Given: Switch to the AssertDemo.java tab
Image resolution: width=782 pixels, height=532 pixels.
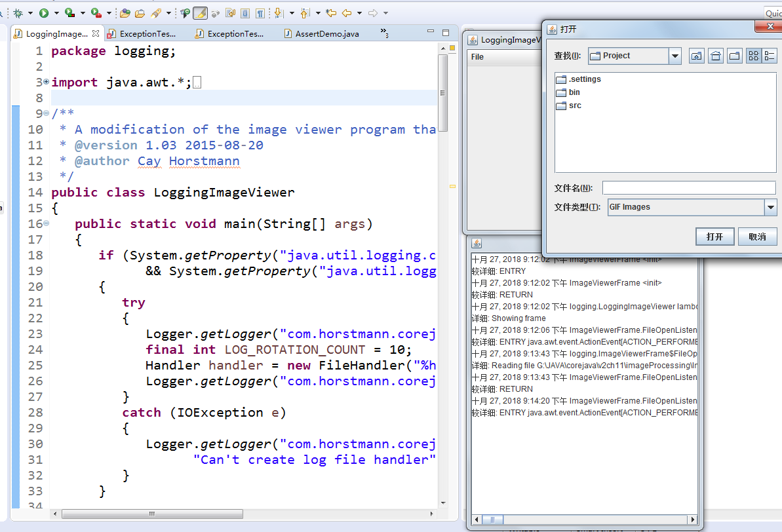Looking at the screenshot, I should pos(326,33).
